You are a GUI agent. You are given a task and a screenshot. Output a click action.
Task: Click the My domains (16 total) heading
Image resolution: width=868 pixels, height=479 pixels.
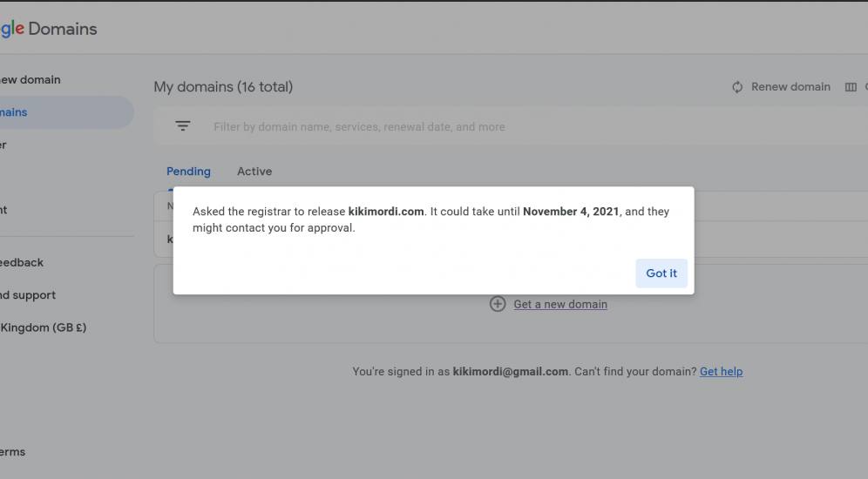pyautogui.click(x=223, y=87)
